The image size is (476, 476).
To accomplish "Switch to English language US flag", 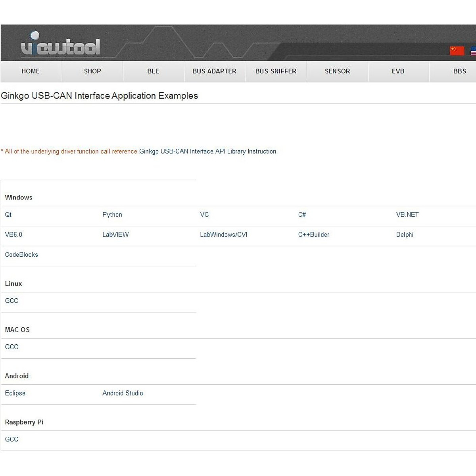I will [473, 51].
